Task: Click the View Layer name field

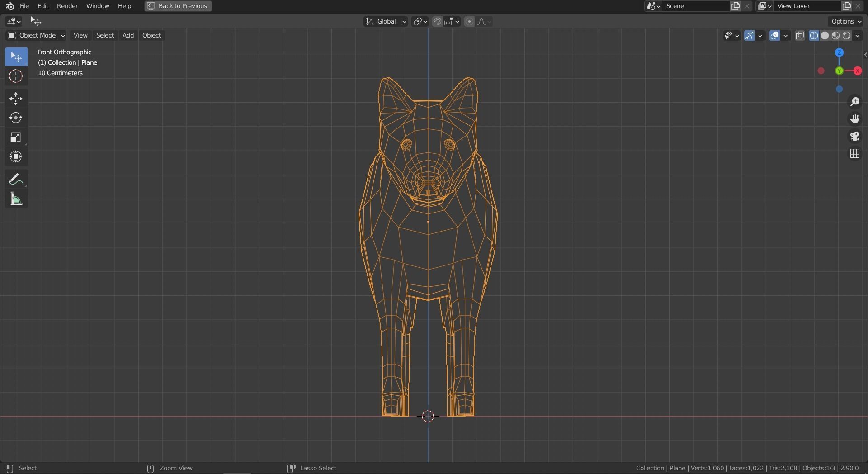Action: pos(807,6)
